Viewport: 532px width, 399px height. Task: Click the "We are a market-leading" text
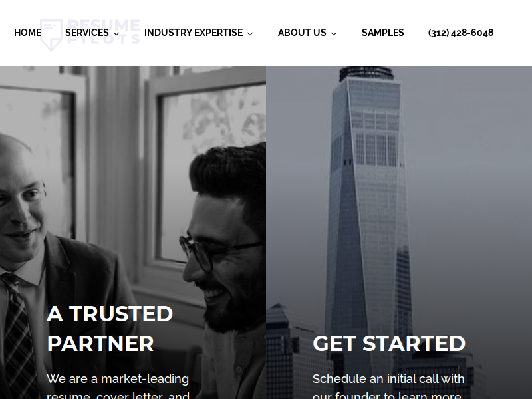118,378
